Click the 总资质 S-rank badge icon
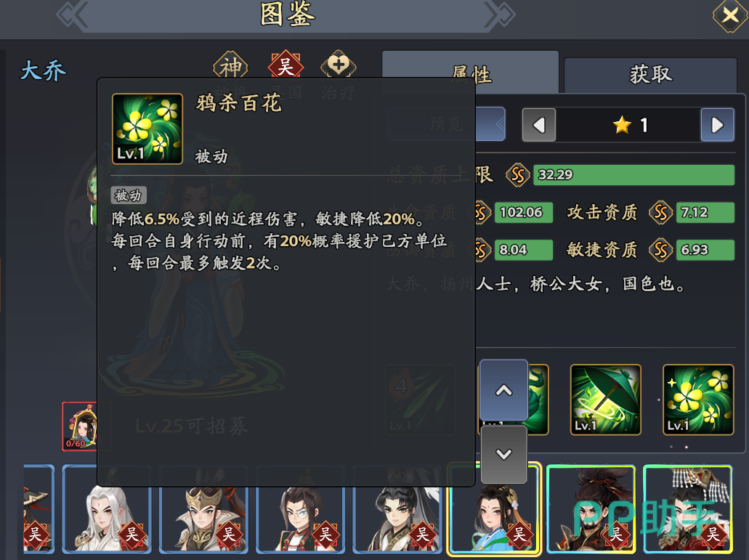The width and height of the screenshot is (749, 560). point(518,175)
